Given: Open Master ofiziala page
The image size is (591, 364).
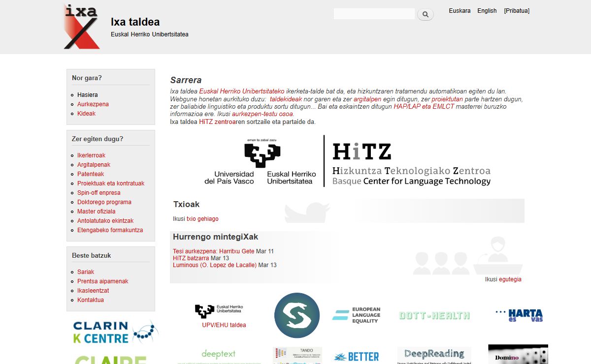Looking at the screenshot, I should [x=97, y=212].
